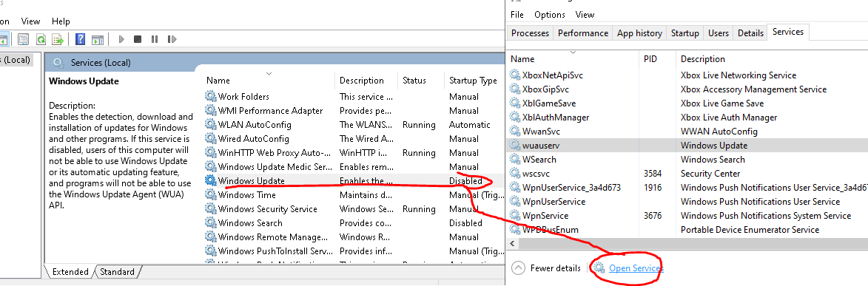This screenshot has height=286, width=868.
Task: Click the gear icon beside WwanSvc
Action: tap(515, 131)
